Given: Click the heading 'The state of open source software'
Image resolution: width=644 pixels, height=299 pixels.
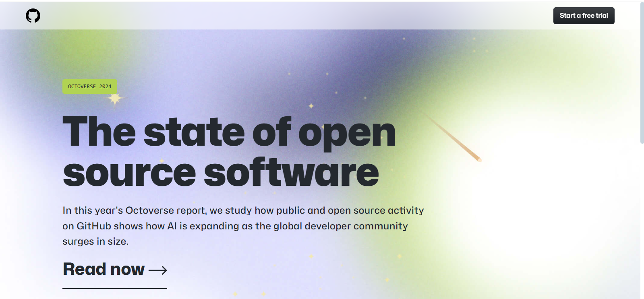Looking at the screenshot, I should (x=229, y=152).
